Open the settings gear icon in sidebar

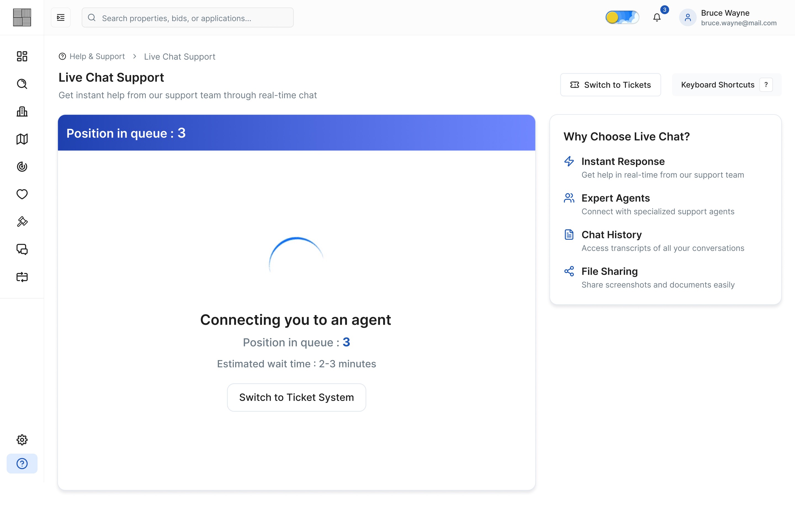pos(22,440)
